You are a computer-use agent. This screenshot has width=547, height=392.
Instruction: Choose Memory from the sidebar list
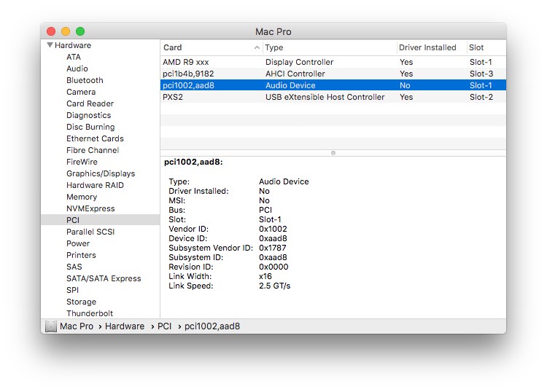82,197
